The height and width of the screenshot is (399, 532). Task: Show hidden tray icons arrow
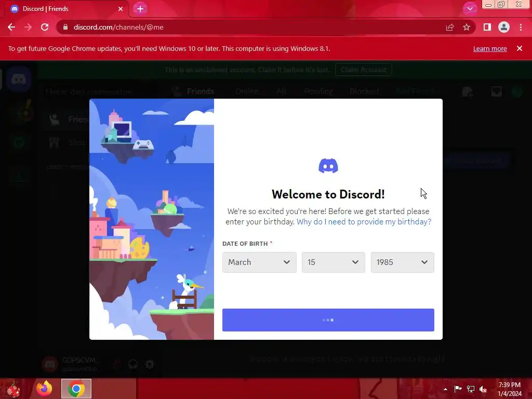coord(445,389)
